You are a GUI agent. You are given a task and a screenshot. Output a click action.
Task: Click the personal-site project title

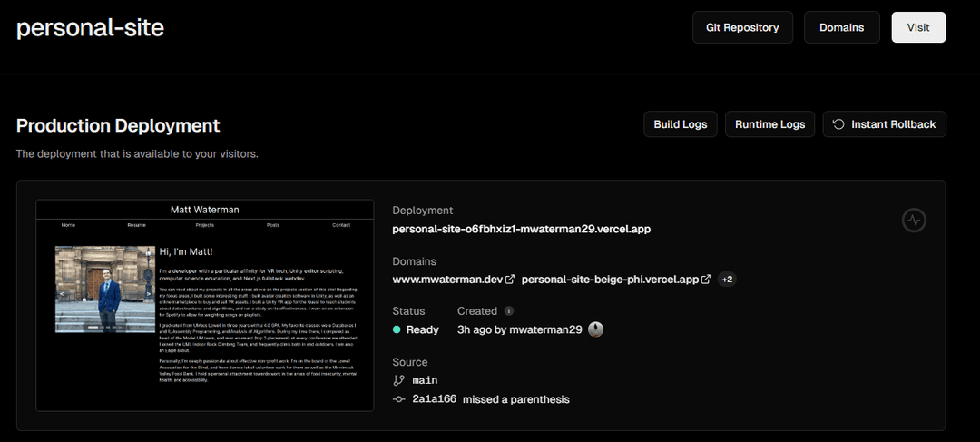pyautogui.click(x=90, y=28)
